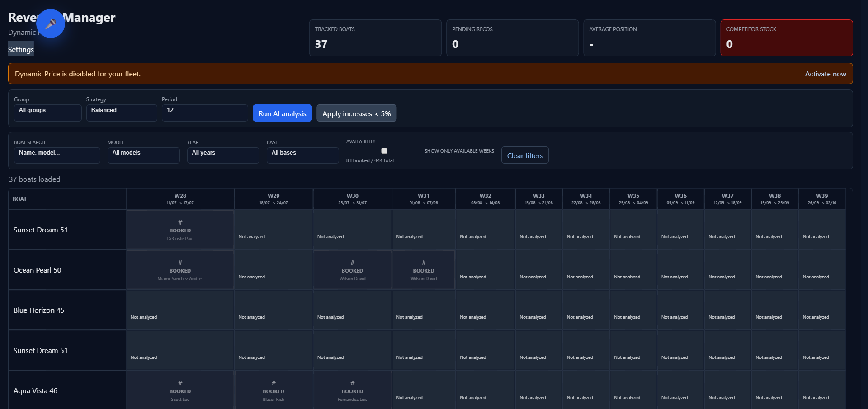Click Apply increases < 5% button
The width and height of the screenshot is (868, 409).
[356, 113]
